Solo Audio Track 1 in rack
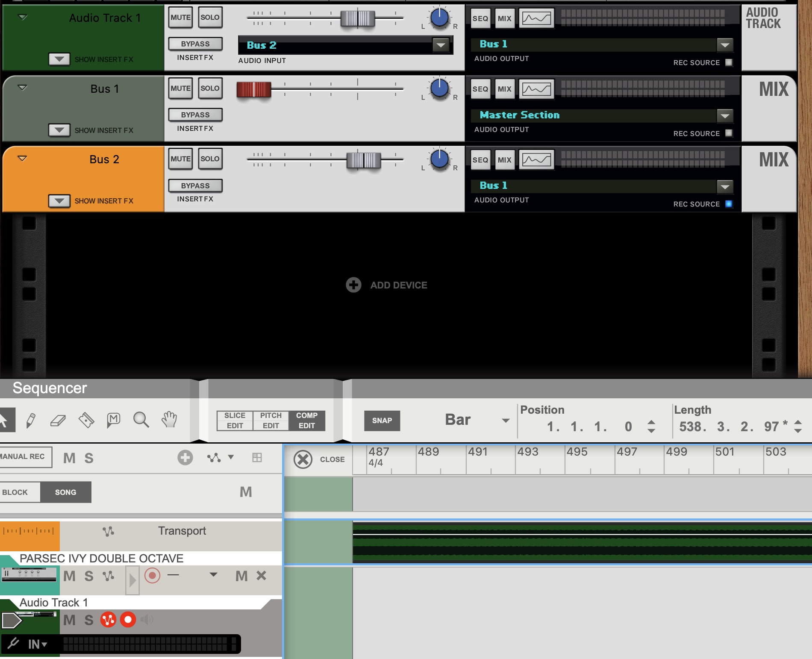The image size is (812, 659). (x=210, y=18)
